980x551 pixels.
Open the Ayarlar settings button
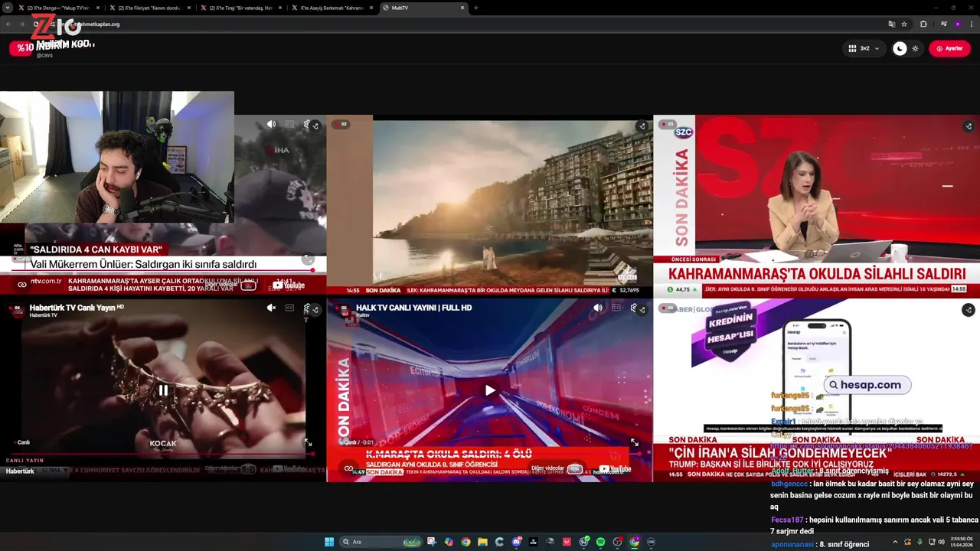(x=949, y=48)
